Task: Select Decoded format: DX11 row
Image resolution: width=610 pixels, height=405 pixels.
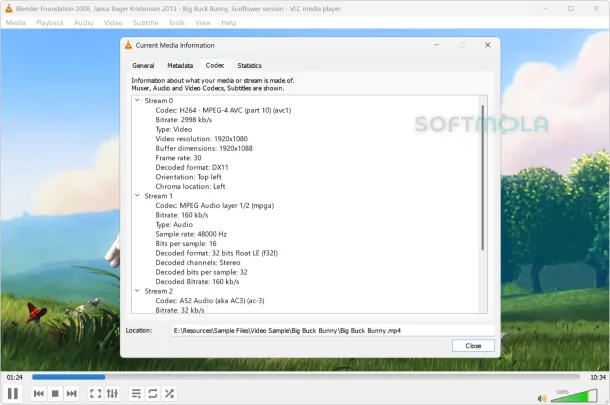Action: pos(192,167)
